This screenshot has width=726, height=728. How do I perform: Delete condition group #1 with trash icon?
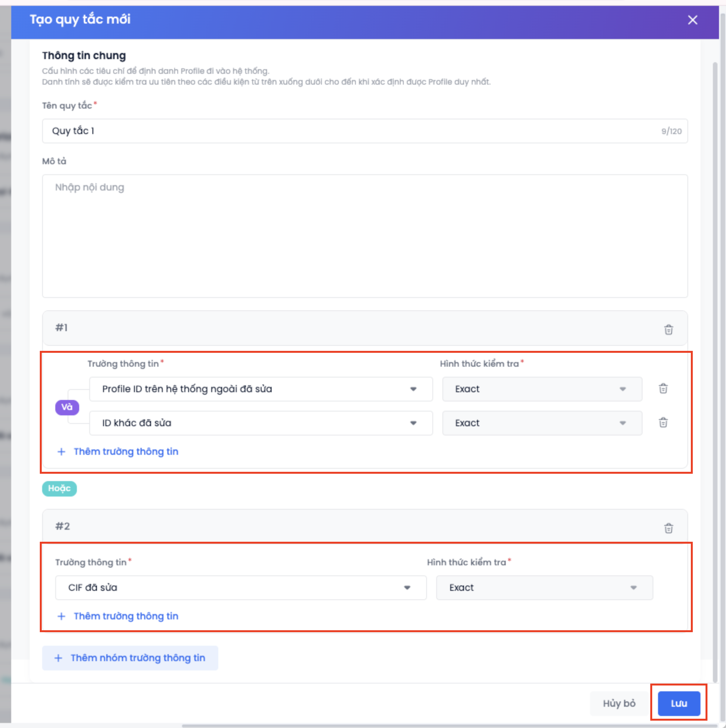(x=668, y=330)
